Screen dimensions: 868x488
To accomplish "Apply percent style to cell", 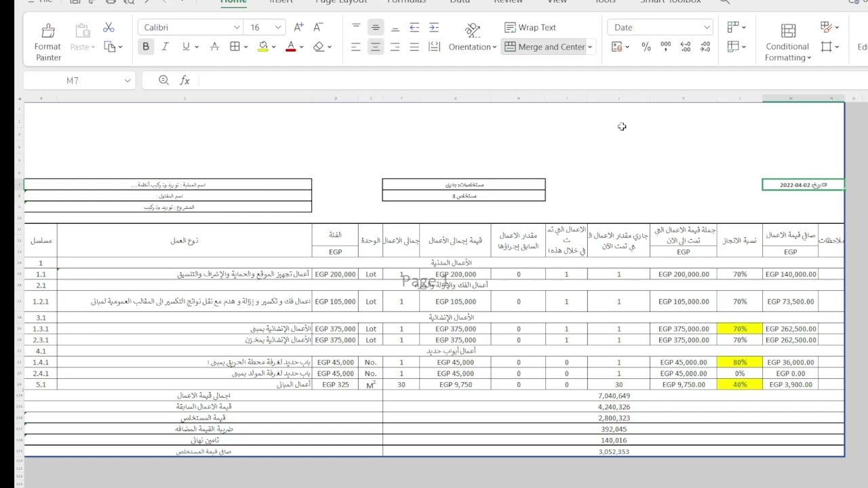I will [646, 47].
